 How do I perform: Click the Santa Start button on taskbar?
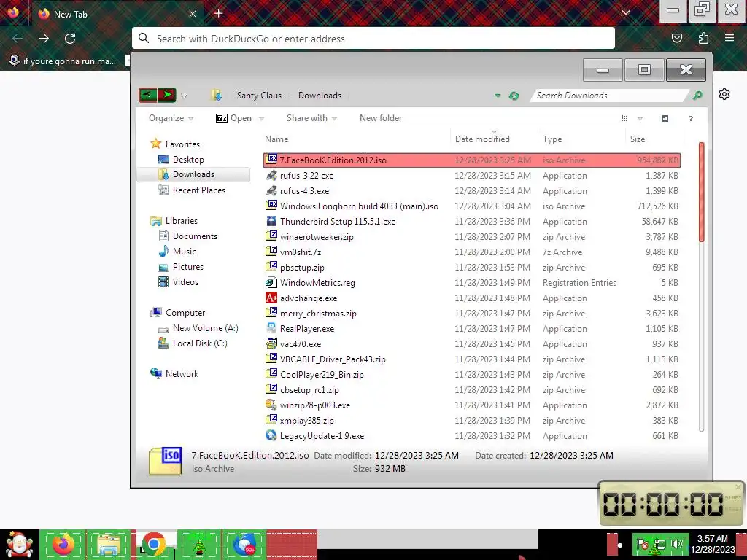tap(19, 544)
